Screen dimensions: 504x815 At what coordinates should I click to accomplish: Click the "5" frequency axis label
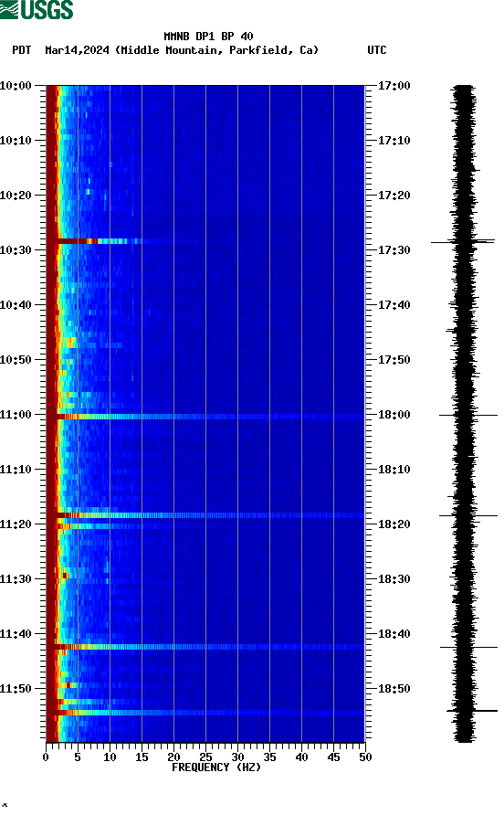pos(78,757)
